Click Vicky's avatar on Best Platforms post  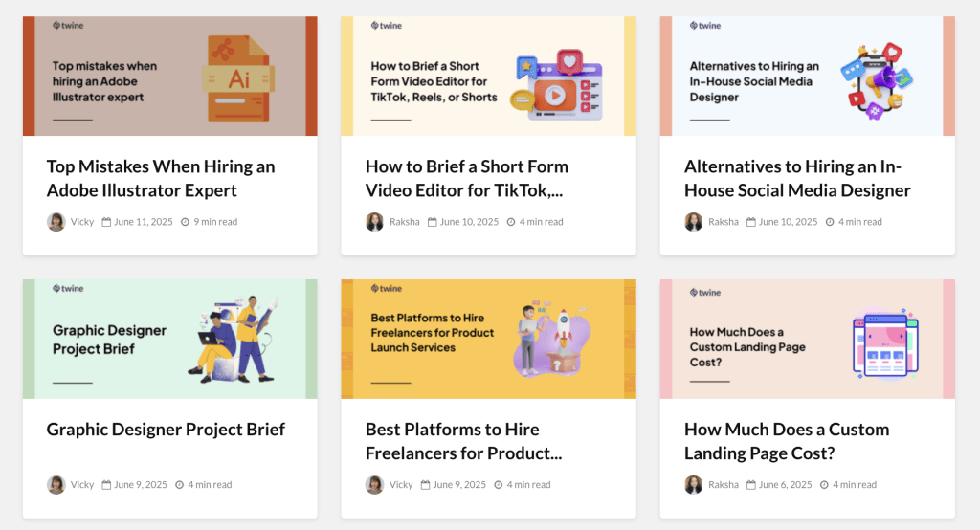[375, 485]
